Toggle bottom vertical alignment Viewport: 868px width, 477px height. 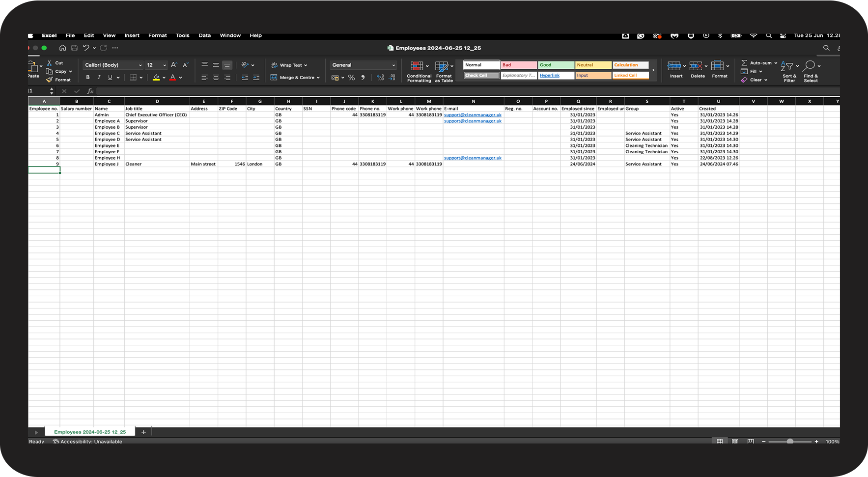(227, 65)
